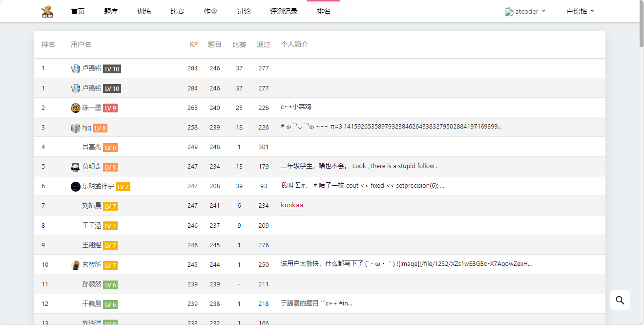Click the site logo in the navbar
This screenshot has width=644, height=325.
[x=47, y=11]
